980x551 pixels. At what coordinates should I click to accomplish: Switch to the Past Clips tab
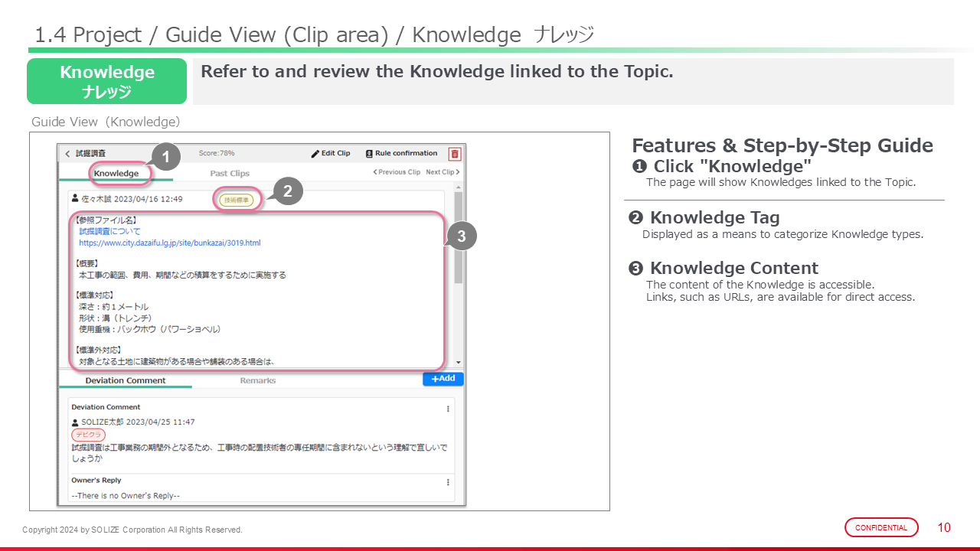pyautogui.click(x=230, y=174)
